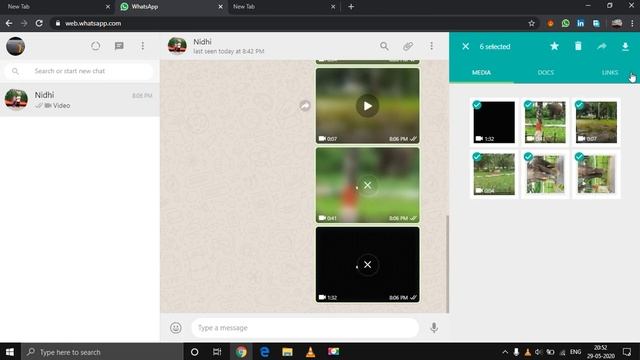Open emoji picker next to message box
Screen dimensions: 640x360
pos(176,328)
